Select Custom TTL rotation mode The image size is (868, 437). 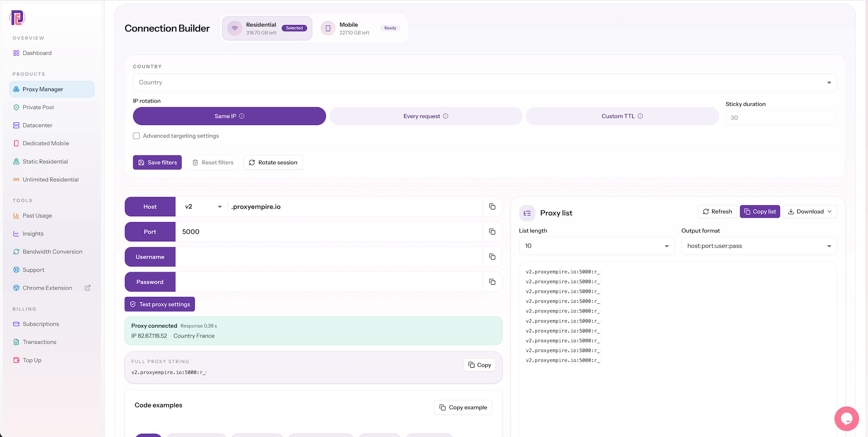(x=622, y=116)
